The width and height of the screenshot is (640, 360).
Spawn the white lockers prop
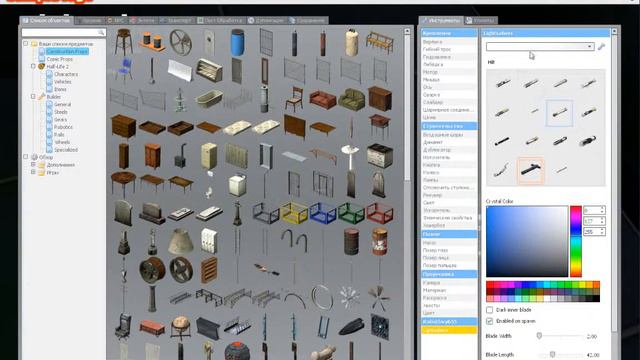209,241
